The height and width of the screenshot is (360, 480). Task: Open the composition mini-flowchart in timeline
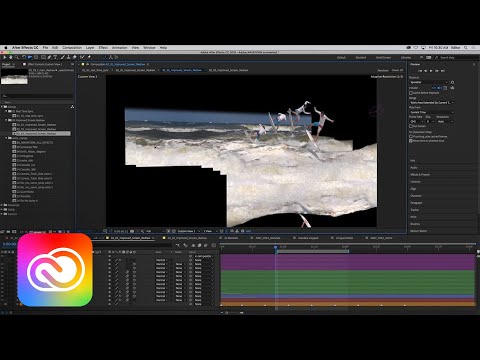click(x=178, y=245)
